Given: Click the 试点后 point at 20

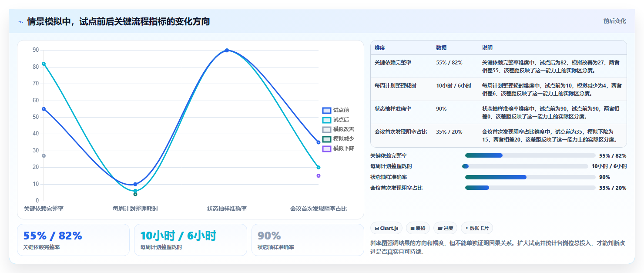Looking at the screenshot, I should (319, 168).
